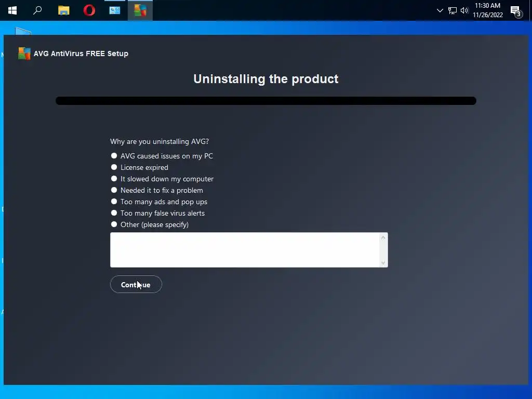The height and width of the screenshot is (399, 532).
Task: Select the 'License expired' option
Action: click(x=139, y=167)
